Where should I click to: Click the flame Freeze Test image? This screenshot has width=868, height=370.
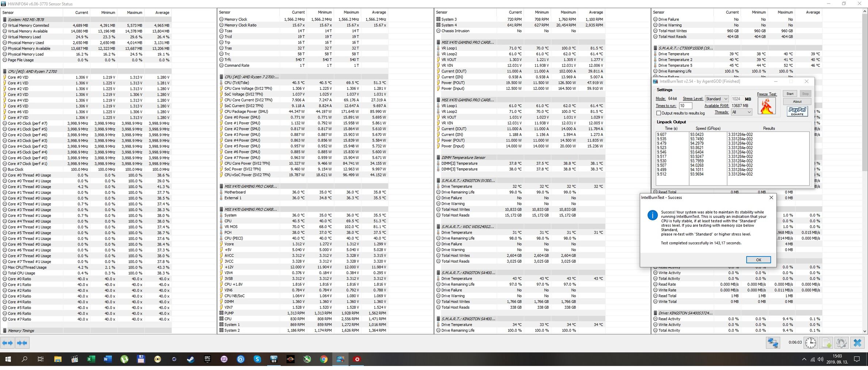tap(766, 106)
